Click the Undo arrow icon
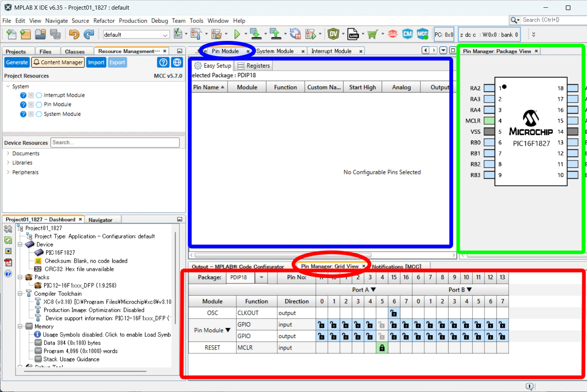The width and height of the screenshot is (587, 392). click(x=74, y=34)
